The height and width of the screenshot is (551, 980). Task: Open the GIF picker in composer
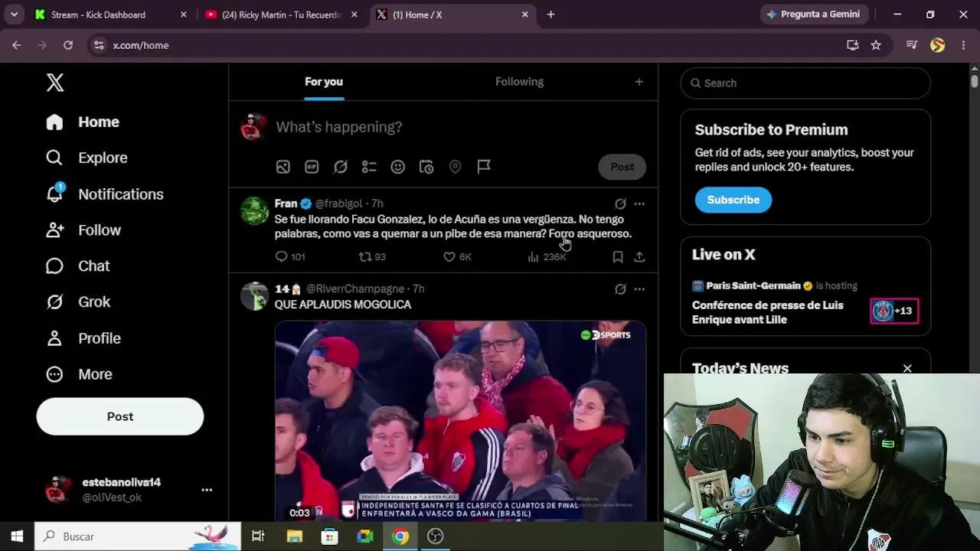coord(312,167)
